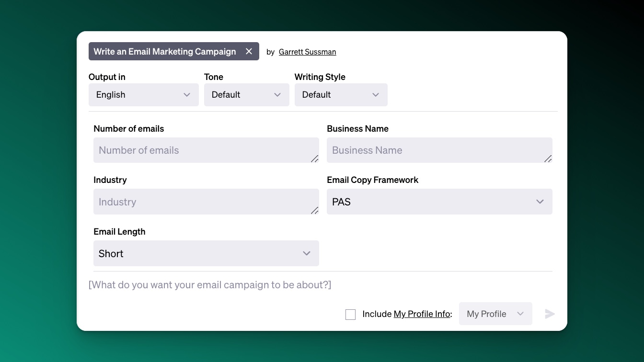Click the Write an Email Marketing Campaign tag
The image size is (644, 362).
tap(164, 51)
